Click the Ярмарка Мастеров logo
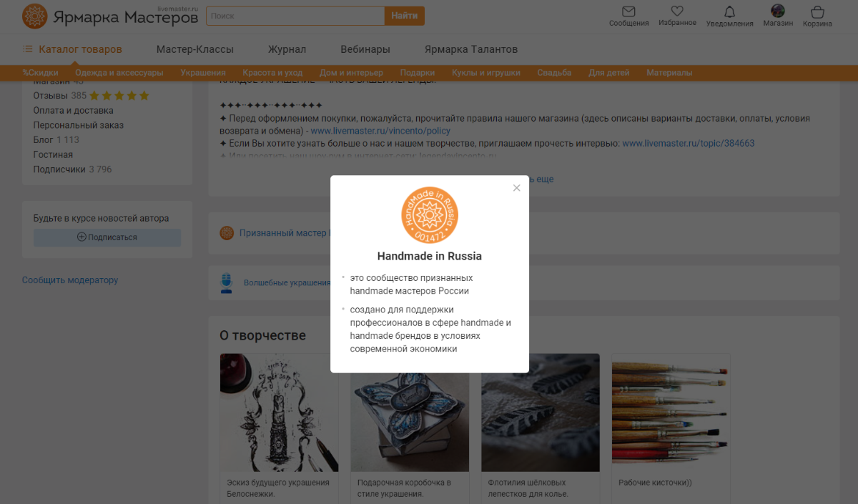The height and width of the screenshot is (504, 858). coord(110,16)
